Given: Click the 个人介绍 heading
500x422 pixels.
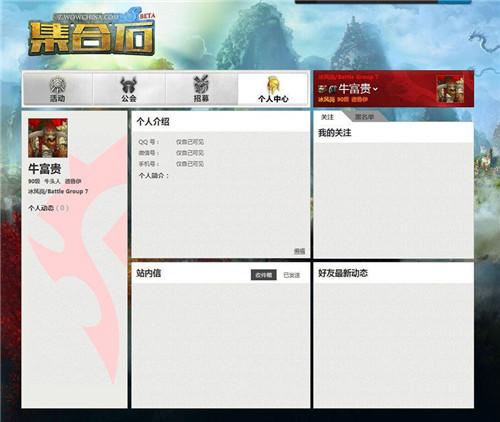Looking at the screenshot, I should (x=153, y=122).
